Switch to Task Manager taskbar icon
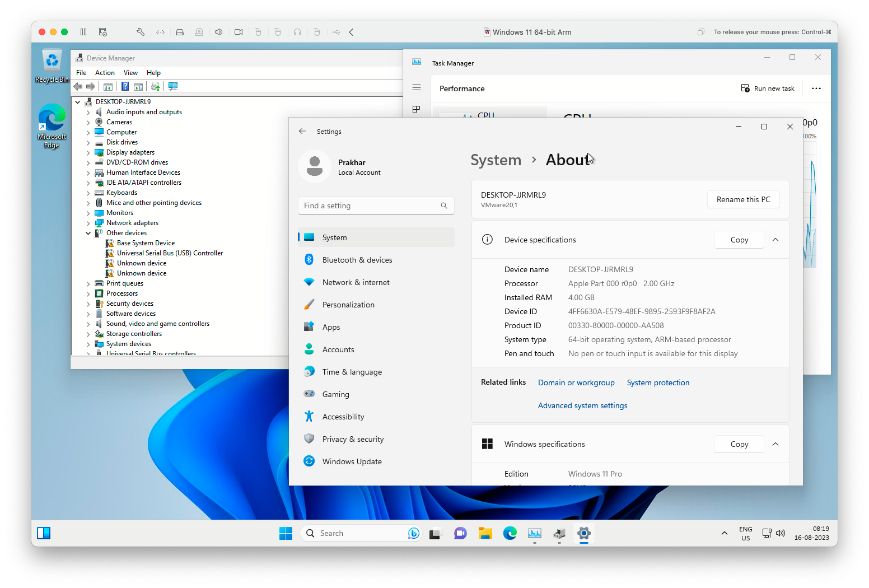Image resolution: width=869 pixels, height=588 pixels. 535,533
